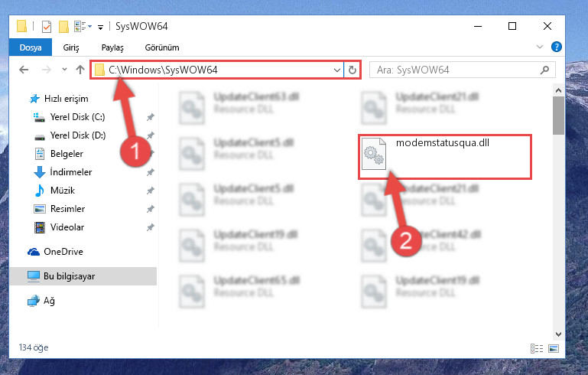
Task: Unpin Videolar using its pin icon
Action: pyautogui.click(x=151, y=227)
